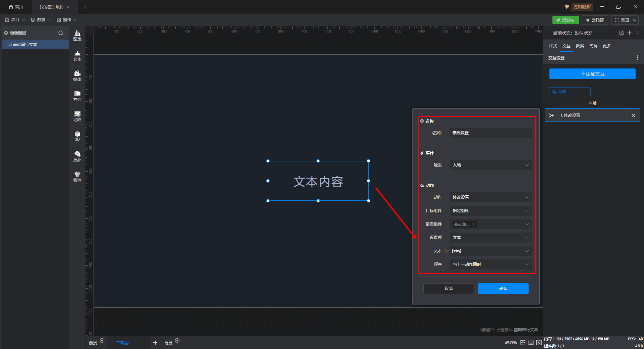Click the 名称 name input field

(x=491, y=133)
